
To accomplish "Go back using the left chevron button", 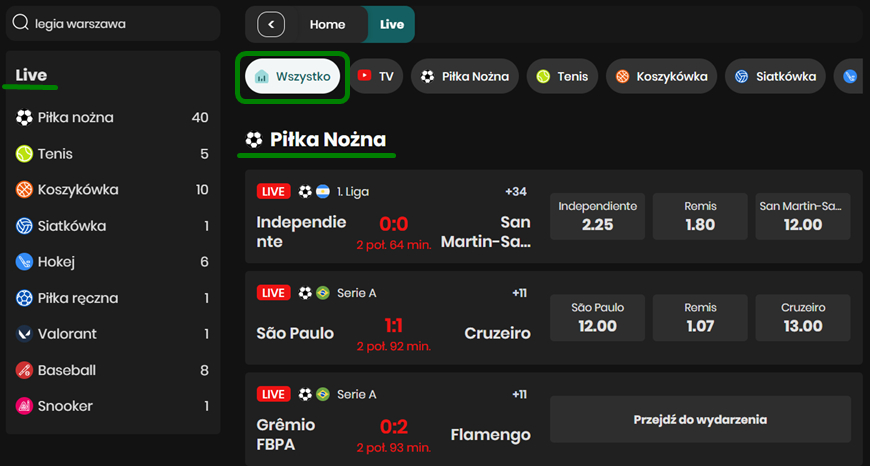I will tap(271, 25).
